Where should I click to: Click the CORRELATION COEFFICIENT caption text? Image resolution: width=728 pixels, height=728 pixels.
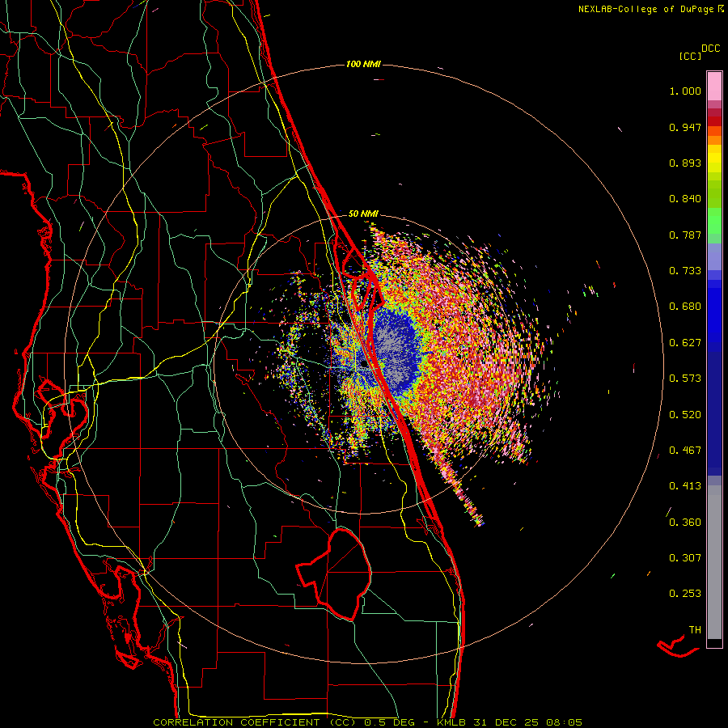click(236, 722)
